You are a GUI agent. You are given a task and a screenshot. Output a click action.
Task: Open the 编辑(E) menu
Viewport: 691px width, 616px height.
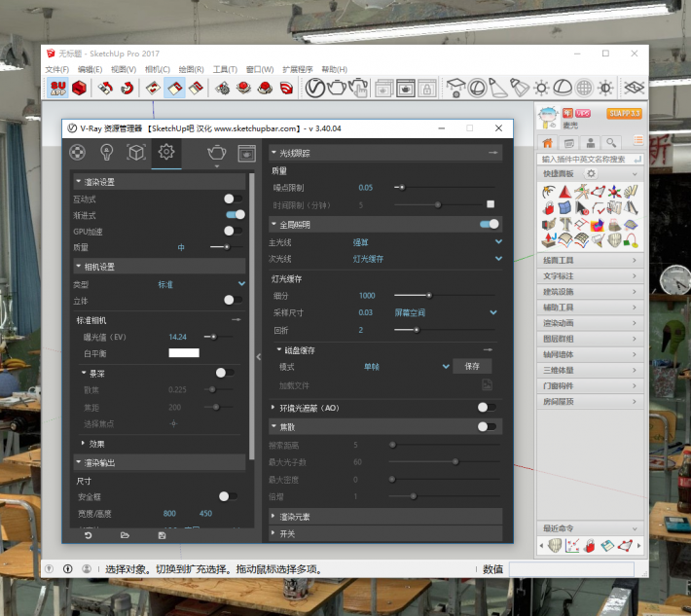pyautogui.click(x=90, y=70)
